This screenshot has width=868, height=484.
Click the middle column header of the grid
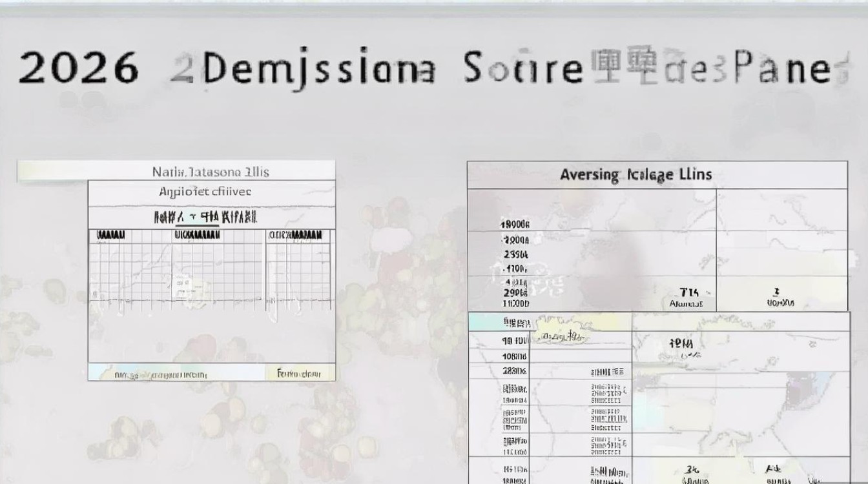coord(197,236)
